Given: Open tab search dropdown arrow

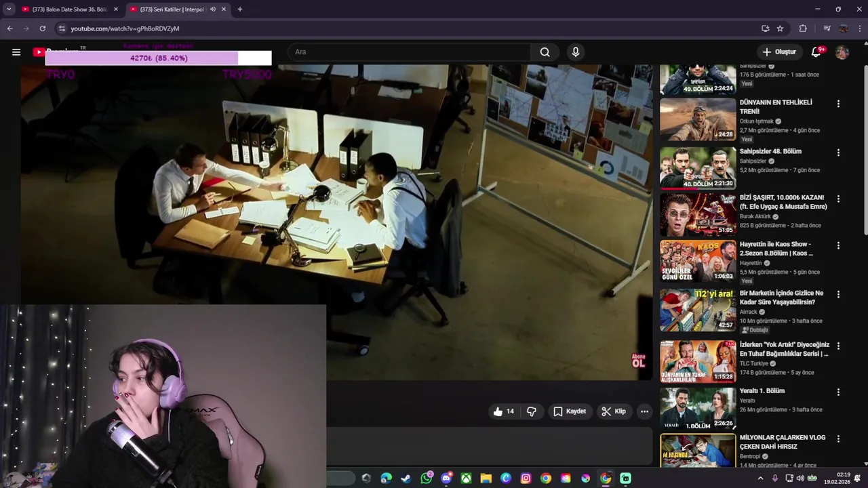Looking at the screenshot, I should click(x=9, y=9).
